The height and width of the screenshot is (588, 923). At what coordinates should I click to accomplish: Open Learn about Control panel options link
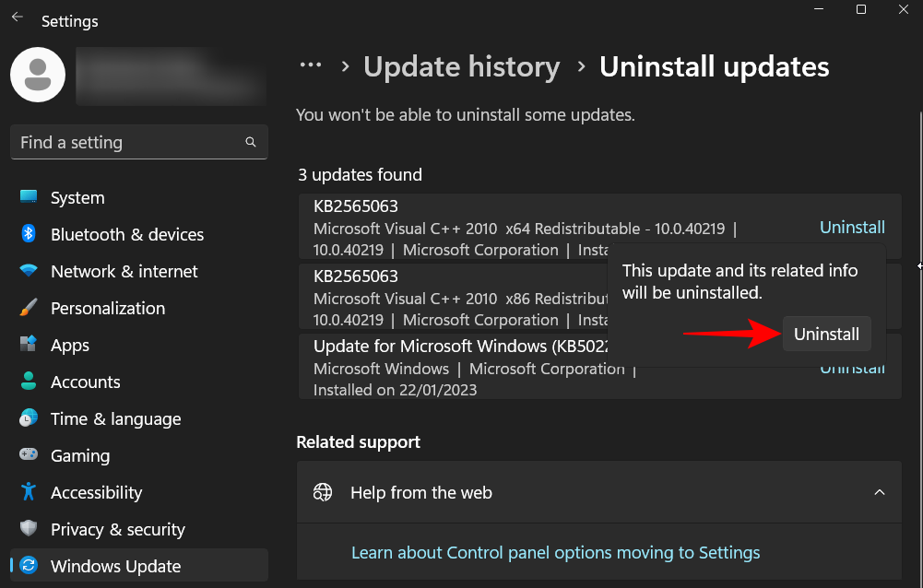pos(555,552)
